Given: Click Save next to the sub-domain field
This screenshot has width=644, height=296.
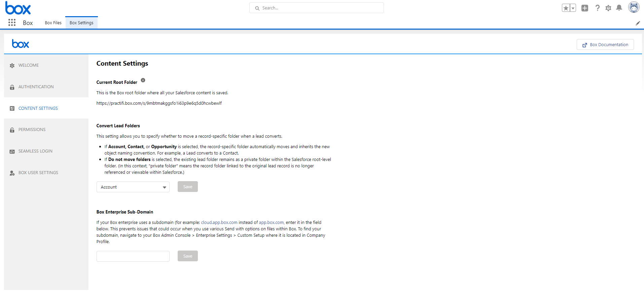Looking at the screenshot, I should tap(188, 256).
